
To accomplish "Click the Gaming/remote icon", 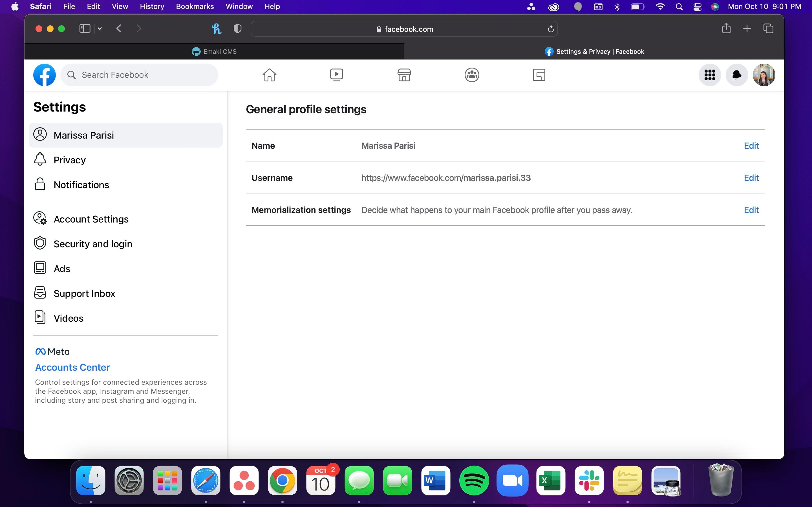I will point(539,75).
